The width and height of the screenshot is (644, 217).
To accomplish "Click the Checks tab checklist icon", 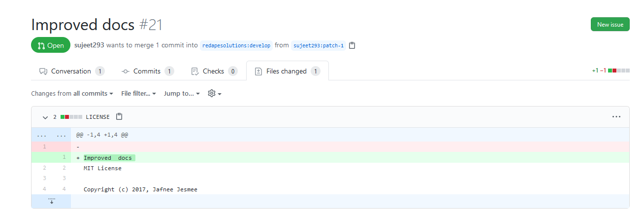I will pyautogui.click(x=194, y=71).
